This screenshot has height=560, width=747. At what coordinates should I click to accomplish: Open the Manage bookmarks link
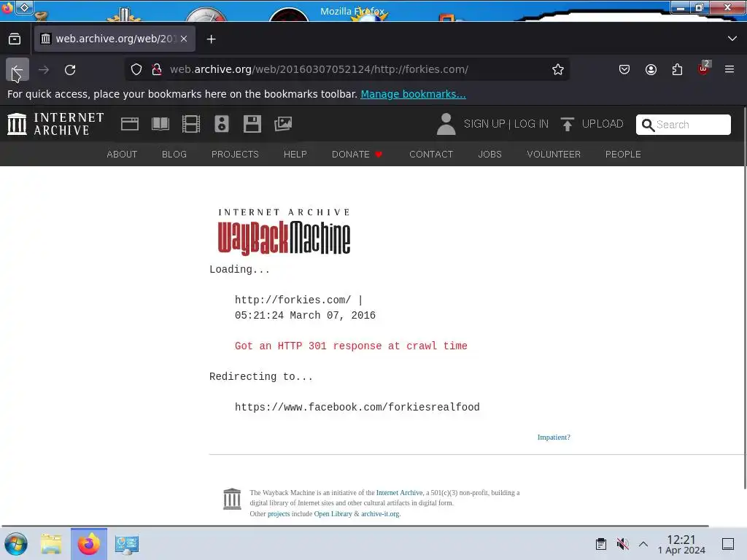click(413, 94)
